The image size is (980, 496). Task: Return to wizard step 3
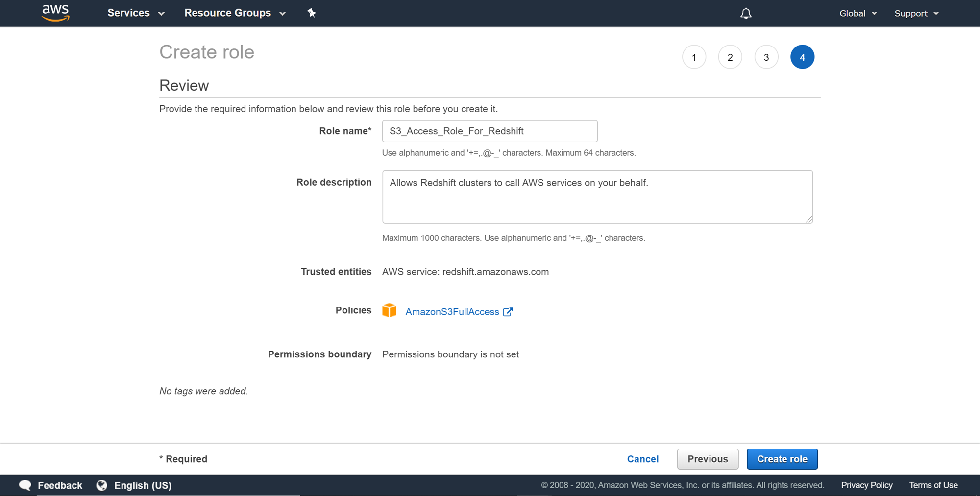click(766, 57)
